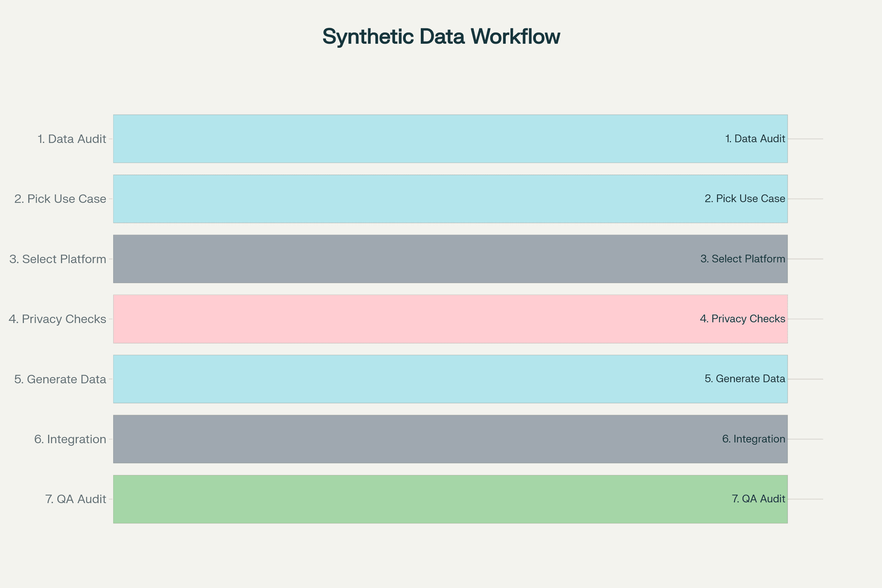Click the Synthetic Data Workflow title

click(441, 36)
